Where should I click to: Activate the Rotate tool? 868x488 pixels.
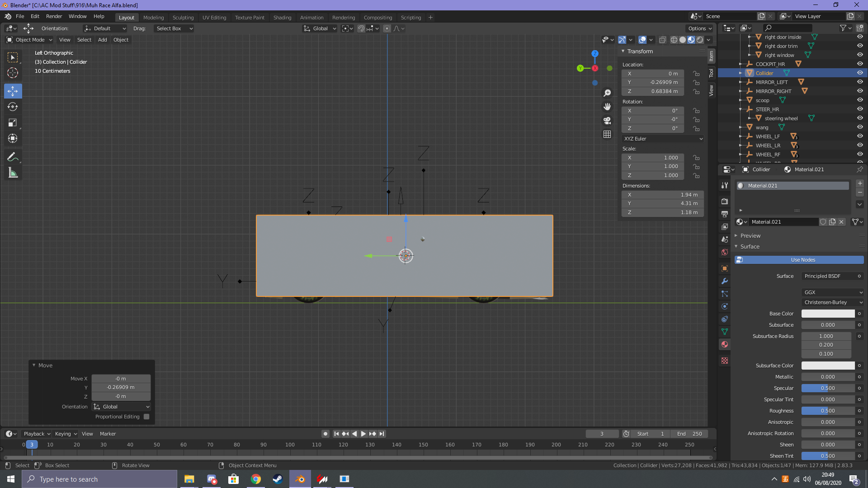[13, 107]
